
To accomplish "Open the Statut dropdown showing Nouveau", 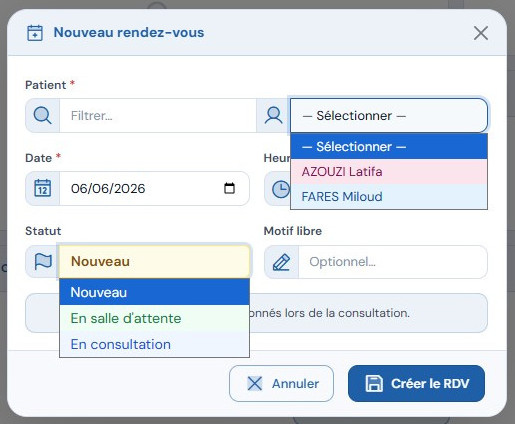I will tap(154, 261).
